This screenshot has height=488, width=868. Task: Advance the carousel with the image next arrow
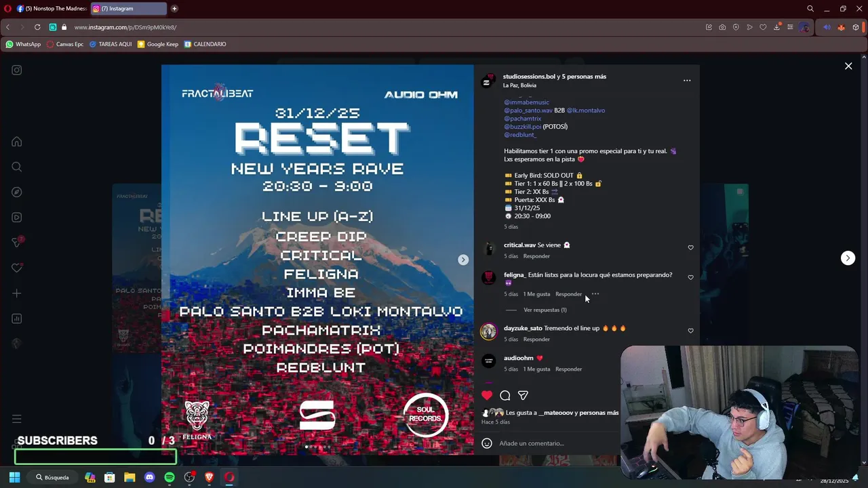pos(463,260)
